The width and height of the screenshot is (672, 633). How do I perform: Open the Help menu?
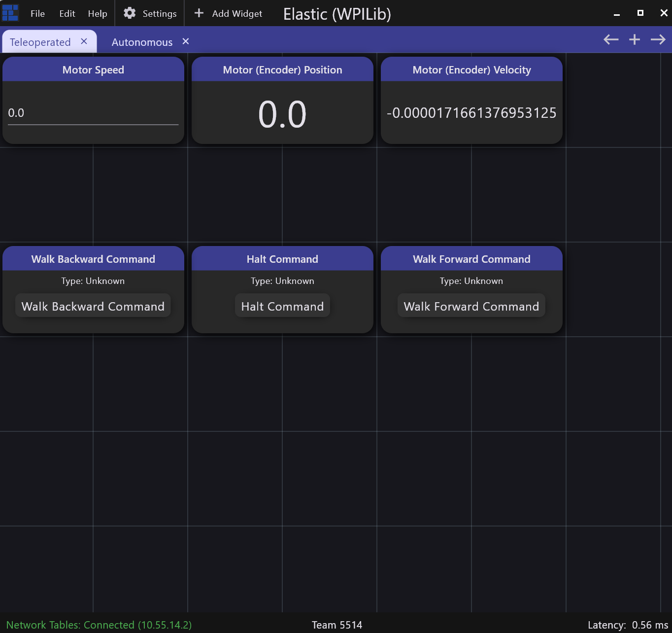point(98,14)
